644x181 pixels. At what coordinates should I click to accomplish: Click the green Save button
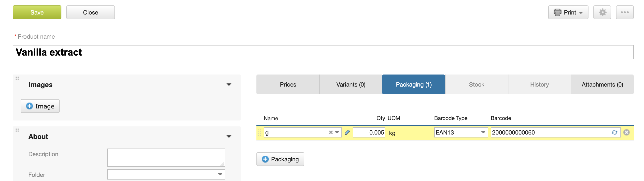[37, 12]
